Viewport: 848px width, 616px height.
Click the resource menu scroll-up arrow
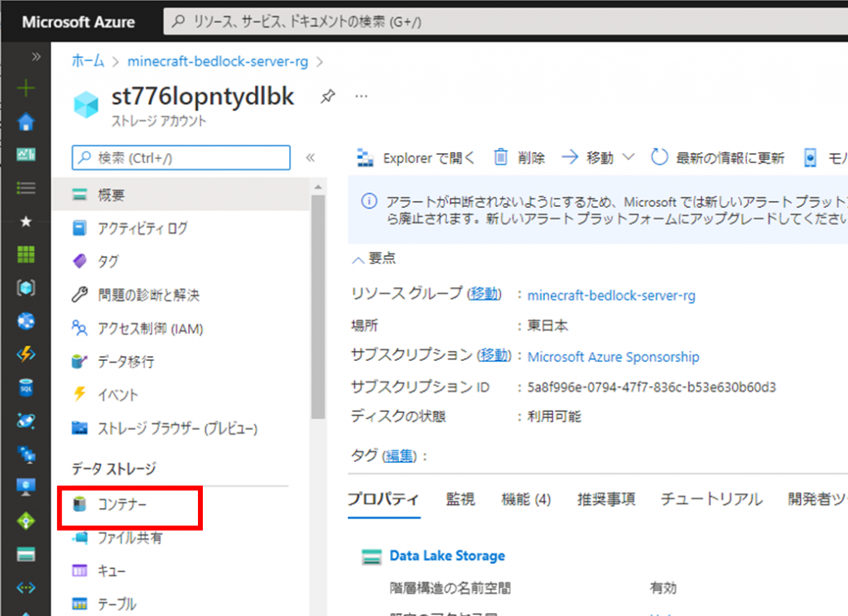click(318, 186)
